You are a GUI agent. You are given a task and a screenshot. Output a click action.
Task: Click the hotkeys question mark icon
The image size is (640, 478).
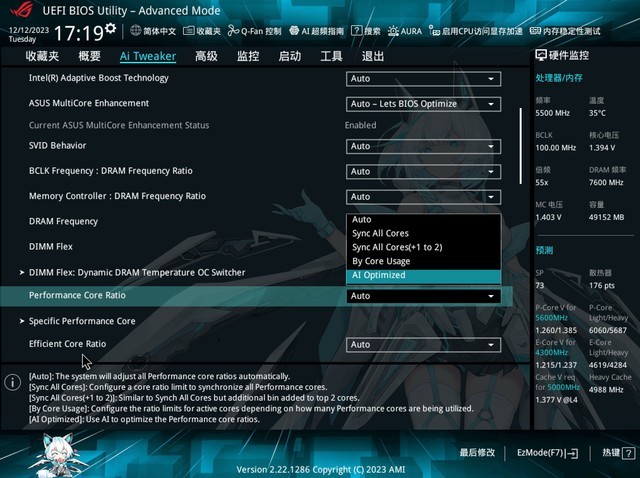pos(629,453)
